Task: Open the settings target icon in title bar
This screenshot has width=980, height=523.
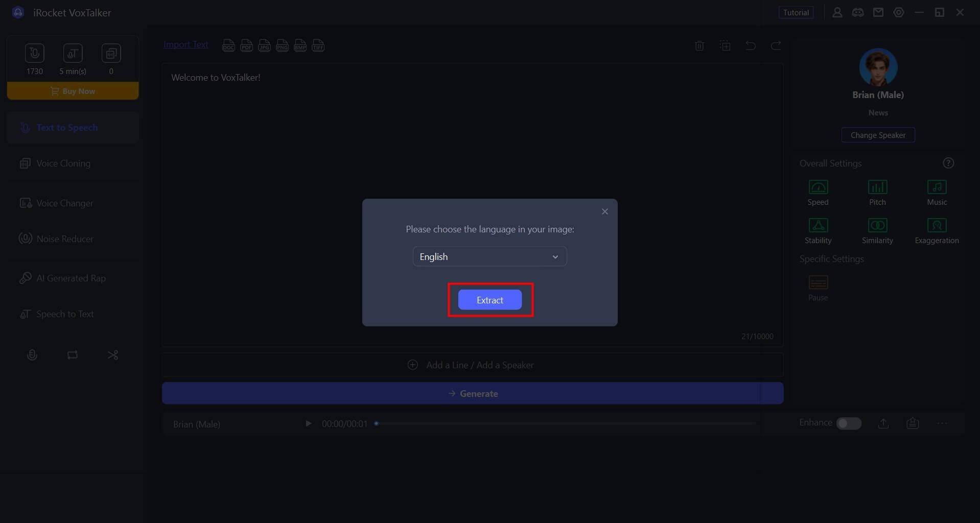Action: coord(898,12)
